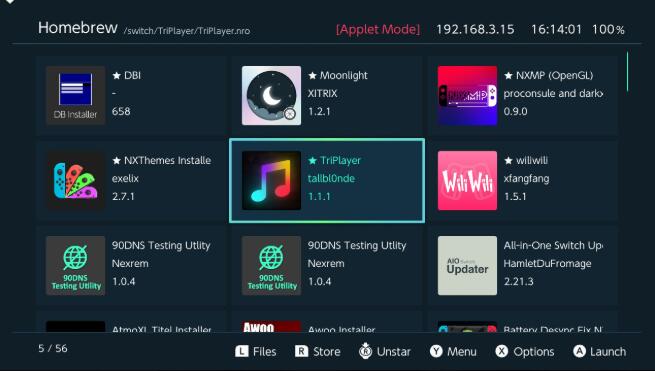Choose the second 90DNS Testing Utility icon
Viewport: 655px width, 371px height.
click(x=271, y=266)
